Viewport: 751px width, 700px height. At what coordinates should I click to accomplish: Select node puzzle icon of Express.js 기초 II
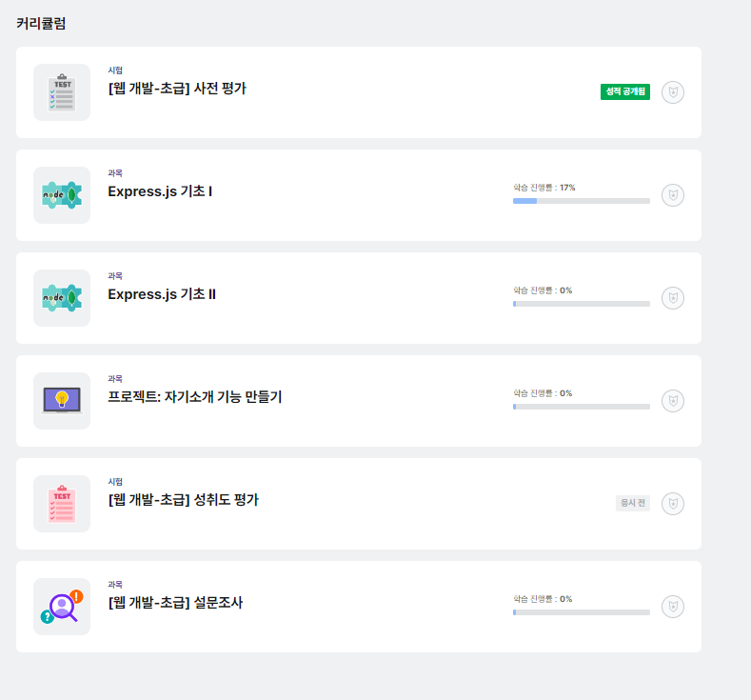[62, 298]
